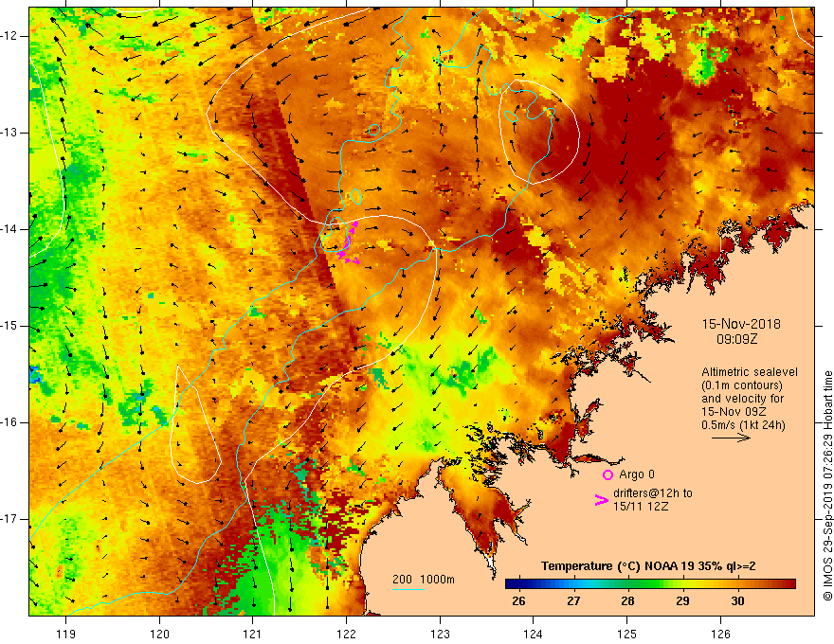Click the latitude axis label -15
Image resolution: width=834 pixels, height=644 pixels.
pyautogui.click(x=9, y=326)
